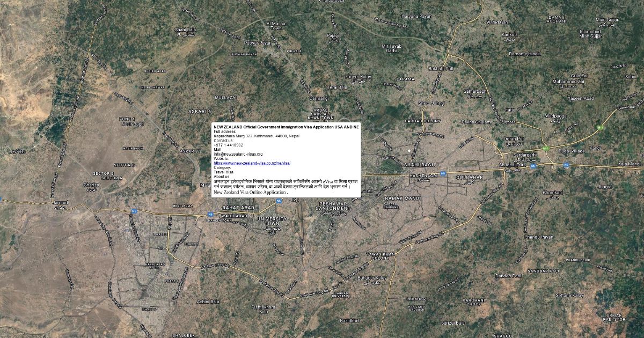
Task: Click the white dot marker above Shahi Bagh
Action: pyautogui.click(x=409, y=150)
